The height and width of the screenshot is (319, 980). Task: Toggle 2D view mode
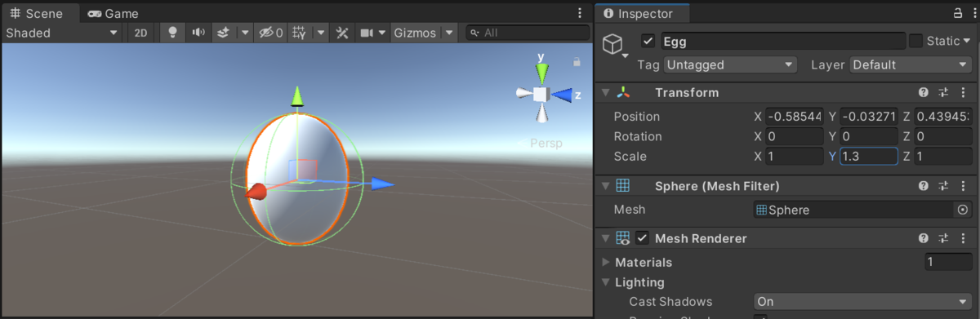pyautogui.click(x=140, y=33)
